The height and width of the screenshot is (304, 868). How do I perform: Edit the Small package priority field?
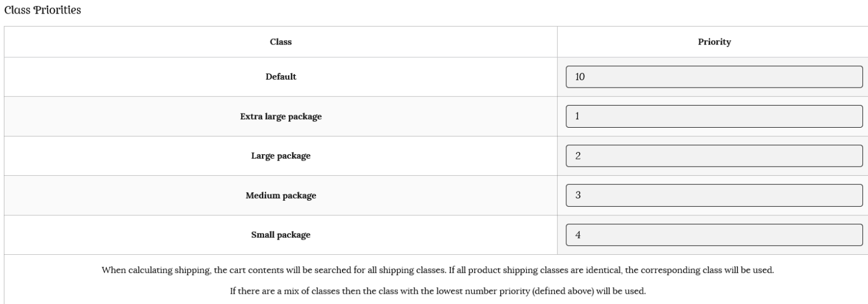[x=714, y=235]
